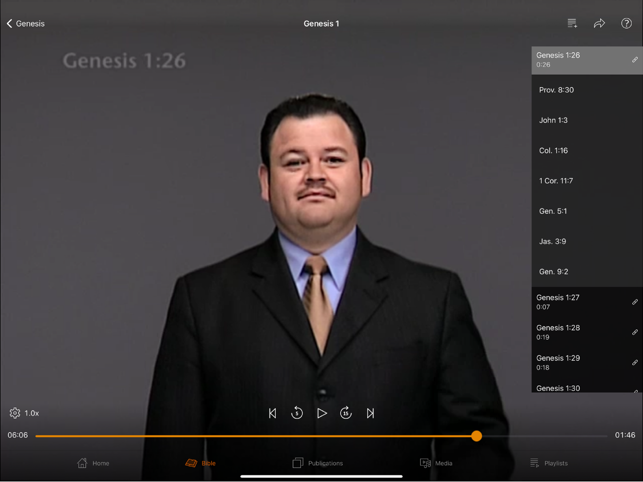Open the Prov. 8:30 cross reference
The image size is (643, 482).
coord(587,90)
